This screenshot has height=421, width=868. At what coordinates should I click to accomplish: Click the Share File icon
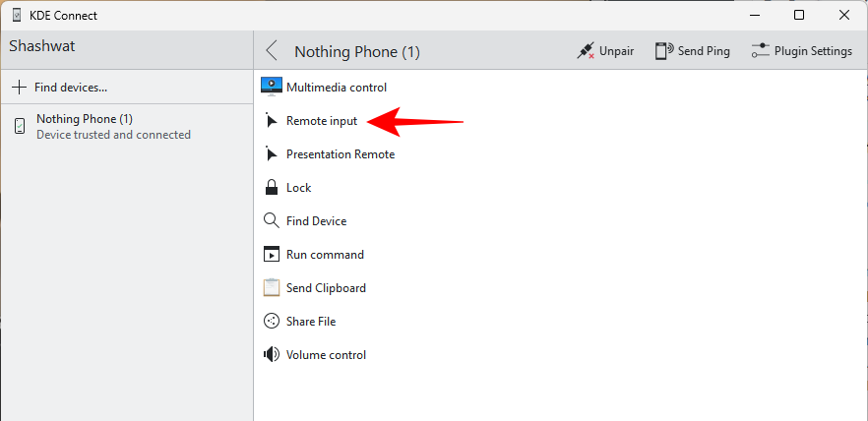272,322
